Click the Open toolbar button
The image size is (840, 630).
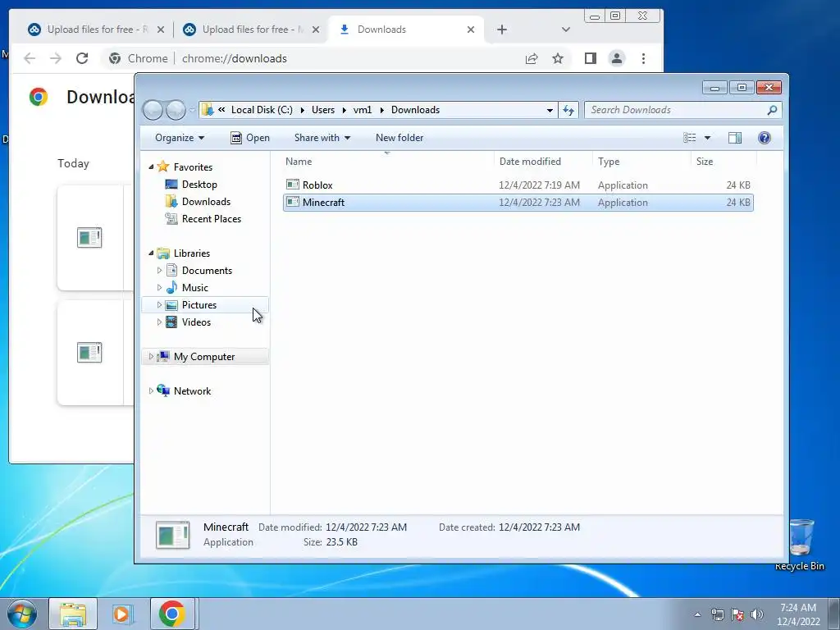tap(250, 138)
